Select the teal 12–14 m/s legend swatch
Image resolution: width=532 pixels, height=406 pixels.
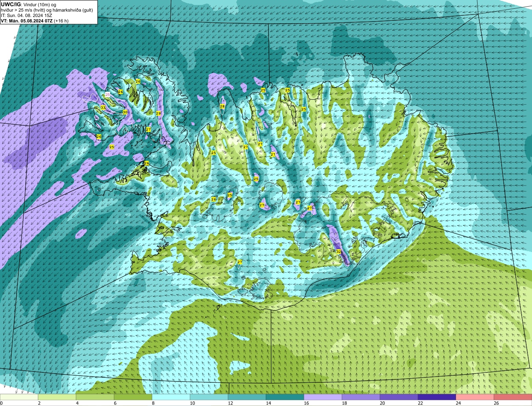(247, 397)
